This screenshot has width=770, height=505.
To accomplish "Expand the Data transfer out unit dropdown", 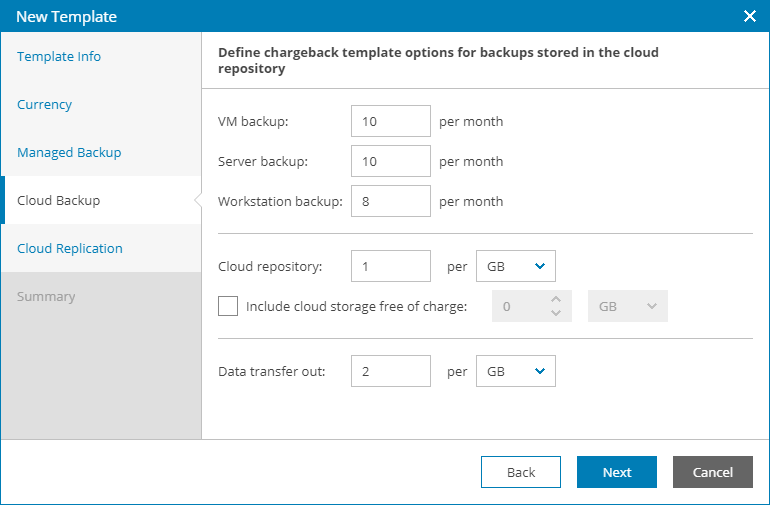I will 516,371.
